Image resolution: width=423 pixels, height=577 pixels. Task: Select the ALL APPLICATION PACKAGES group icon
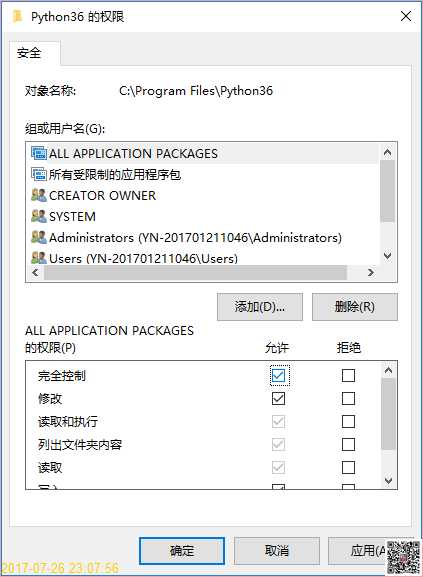coord(39,153)
